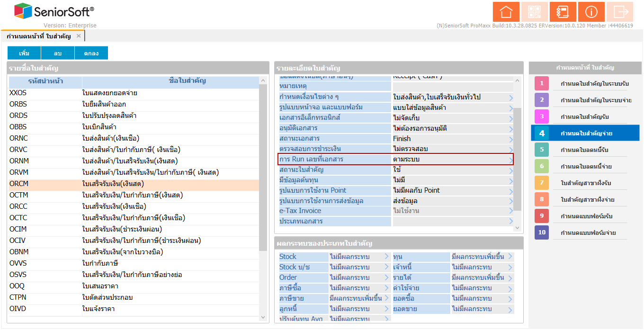Select the OIVD row ใบแจ้งราคา

[x=134, y=309]
